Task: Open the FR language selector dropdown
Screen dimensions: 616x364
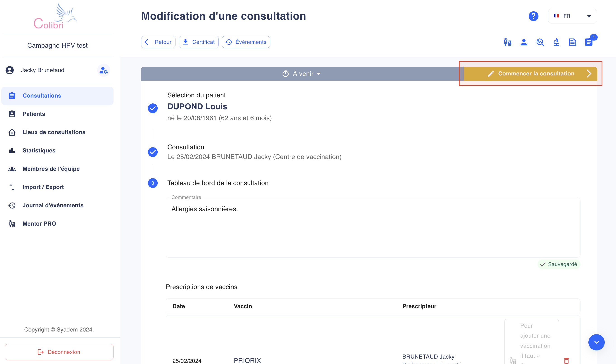Action: tap(572, 16)
